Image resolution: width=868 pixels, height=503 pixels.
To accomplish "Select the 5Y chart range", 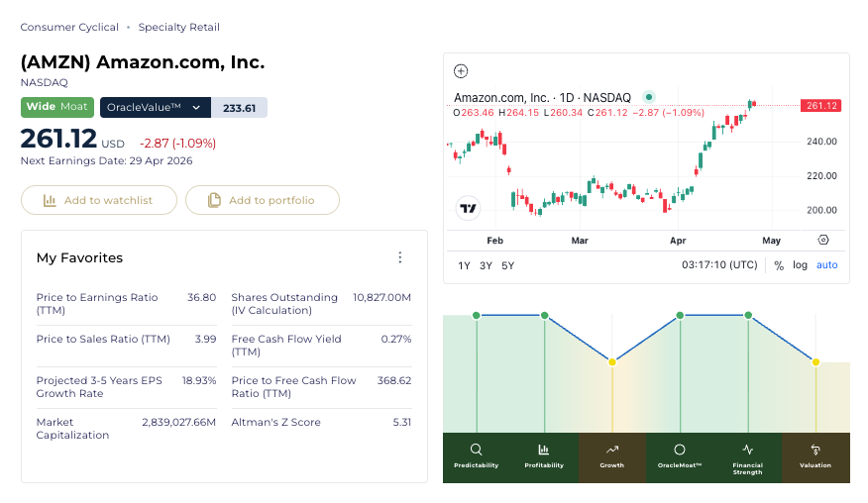I will 507,265.
